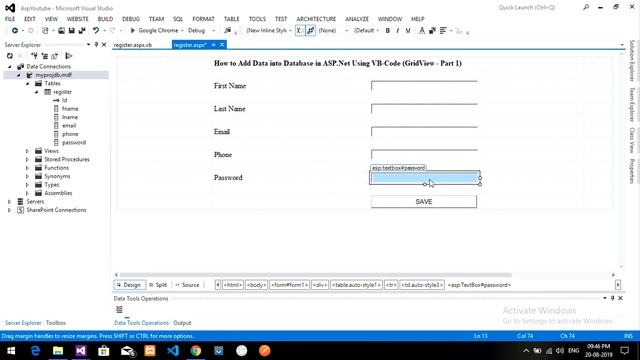The width and height of the screenshot is (640, 360).
Task: Open the ARCHITECTURE menu
Action: (316, 19)
